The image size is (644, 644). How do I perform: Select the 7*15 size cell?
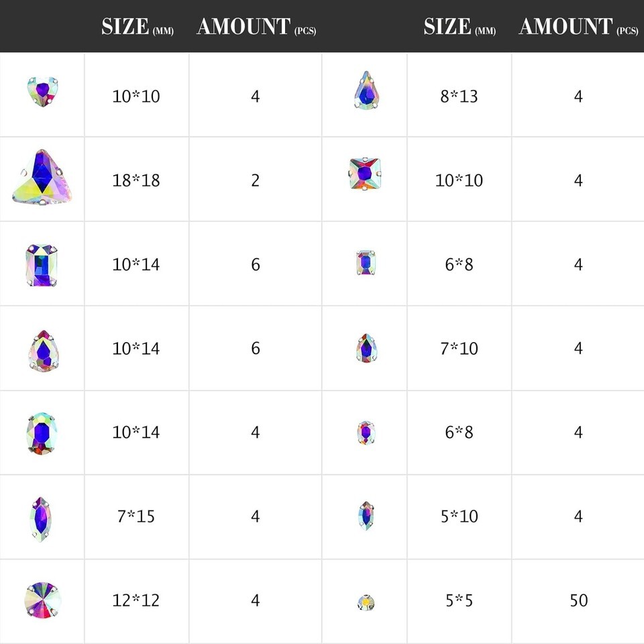pyautogui.click(x=136, y=517)
